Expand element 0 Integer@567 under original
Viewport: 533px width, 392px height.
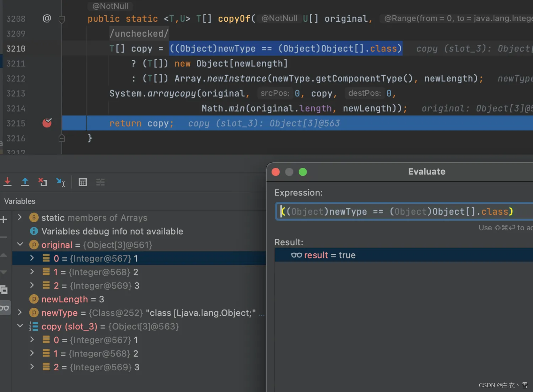tap(32, 258)
